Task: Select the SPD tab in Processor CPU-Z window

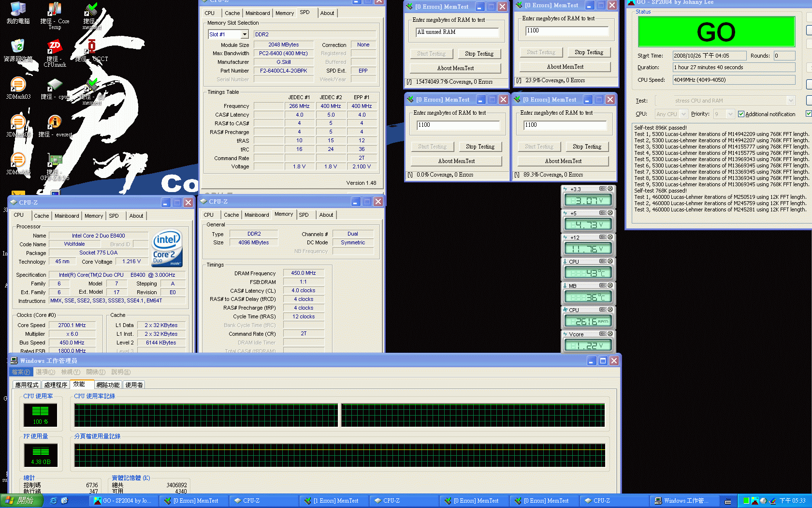Action: pyautogui.click(x=114, y=216)
